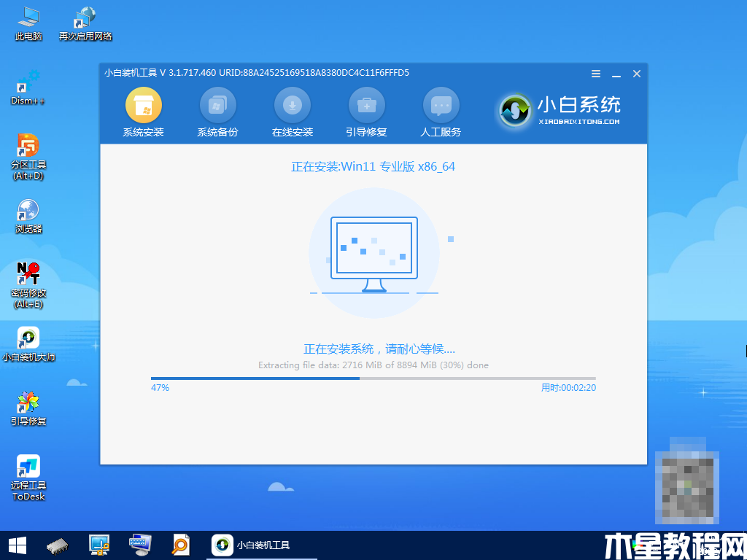Screen dimensions: 747x560
Task: Open 引导修复 desktop shortcut
Action: [28, 409]
